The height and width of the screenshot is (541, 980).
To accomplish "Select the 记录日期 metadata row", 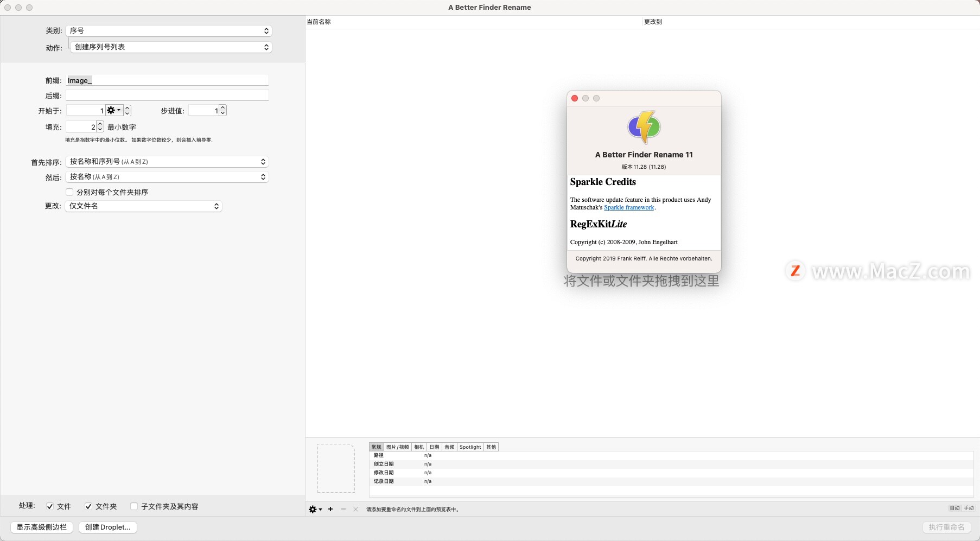I will [671, 481].
